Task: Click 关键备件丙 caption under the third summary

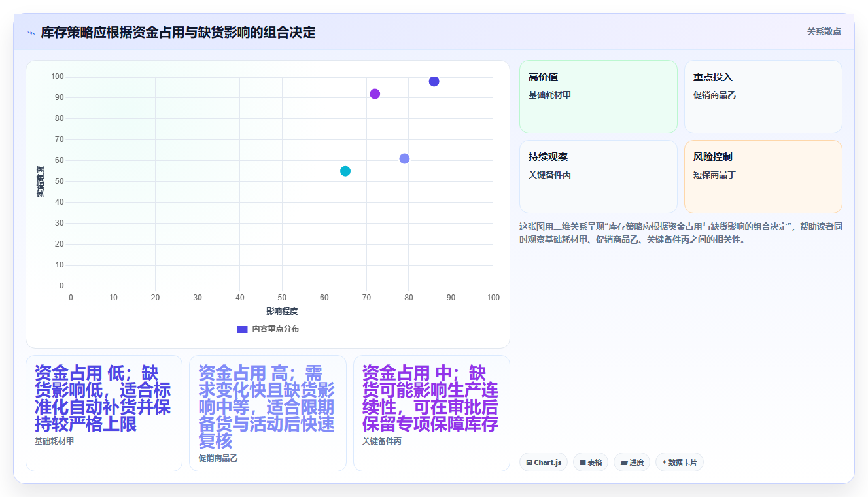Action: tap(382, 441)
